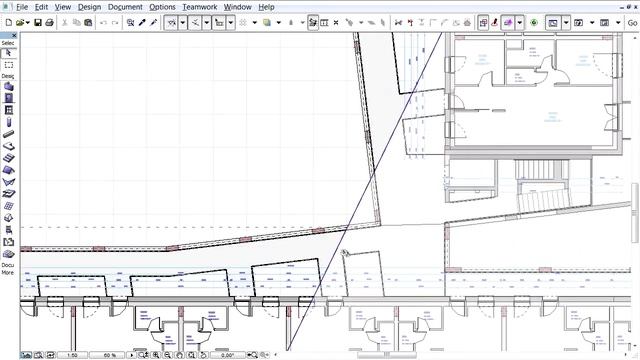
Task: Click the Paste clipboard icon
Action: click(x=88, y=23)
